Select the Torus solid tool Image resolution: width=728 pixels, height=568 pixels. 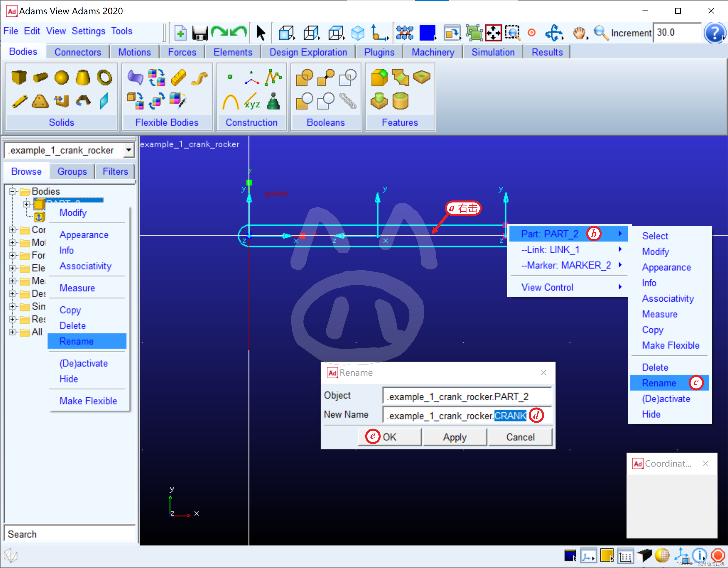105,77
